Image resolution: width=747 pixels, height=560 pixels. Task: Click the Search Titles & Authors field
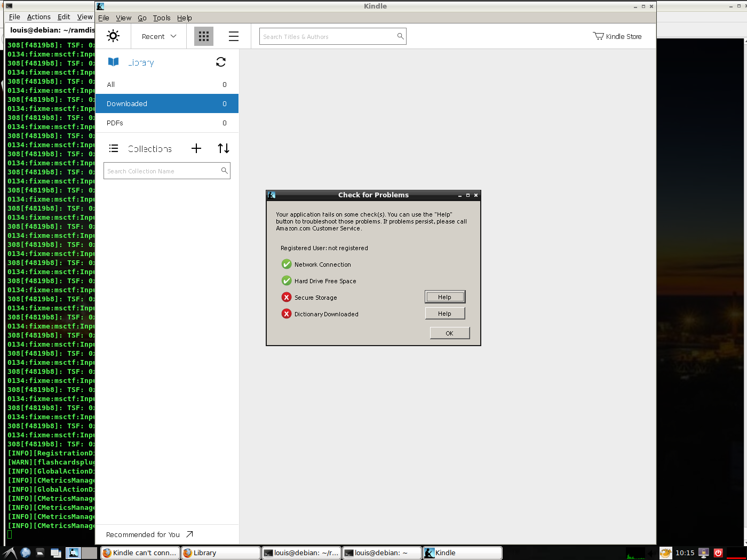333,36
